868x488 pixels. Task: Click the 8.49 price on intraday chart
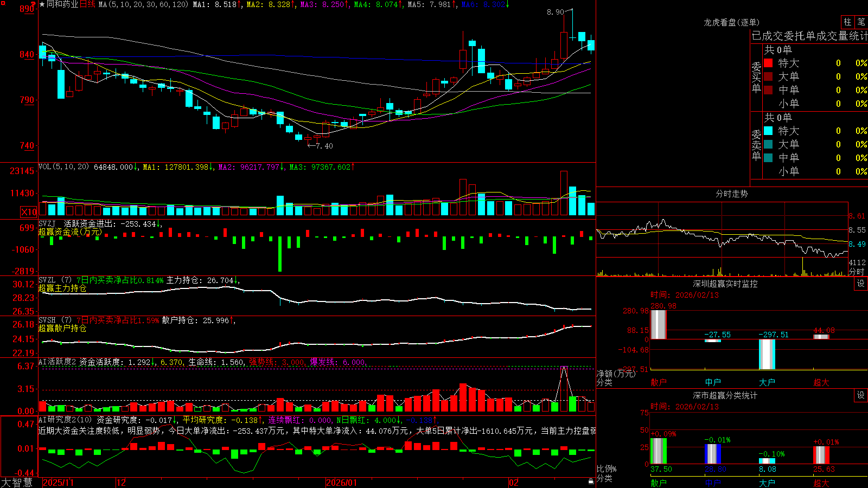pyautogui.click(x=857, y=244)
